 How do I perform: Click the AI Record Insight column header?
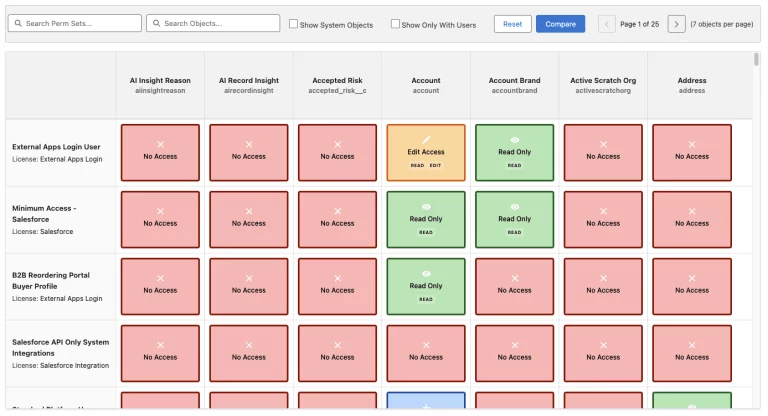pyautogui.click(x=249, y=85)
